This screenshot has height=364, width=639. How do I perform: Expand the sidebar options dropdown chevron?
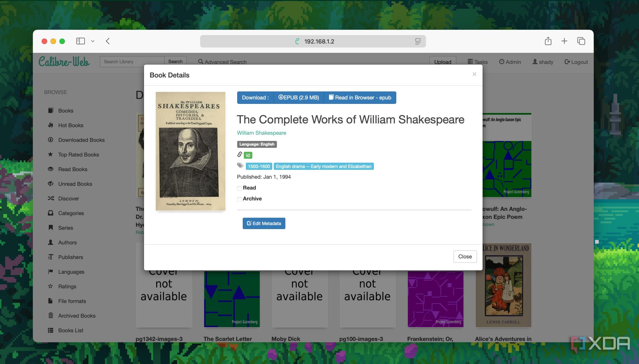(93, 41)
